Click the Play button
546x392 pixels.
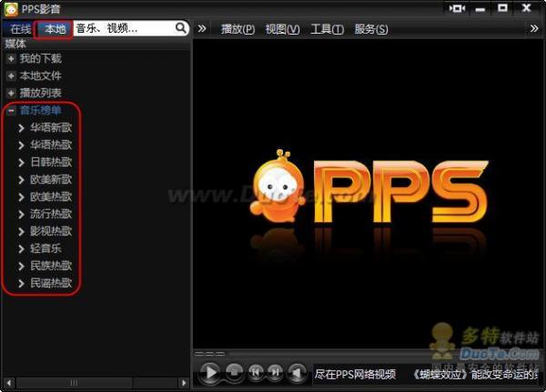point(210,372)
